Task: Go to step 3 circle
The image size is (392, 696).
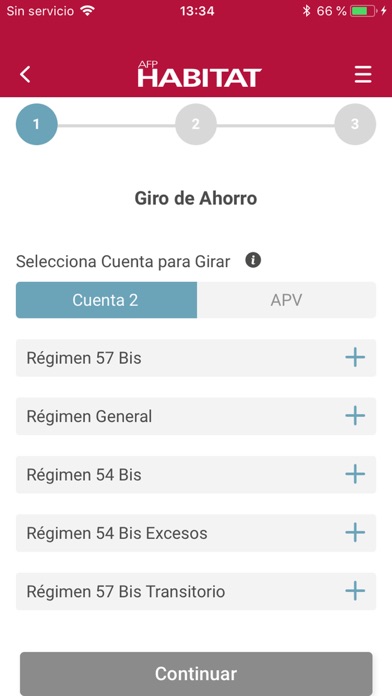Action: click(x=355, y=124)
